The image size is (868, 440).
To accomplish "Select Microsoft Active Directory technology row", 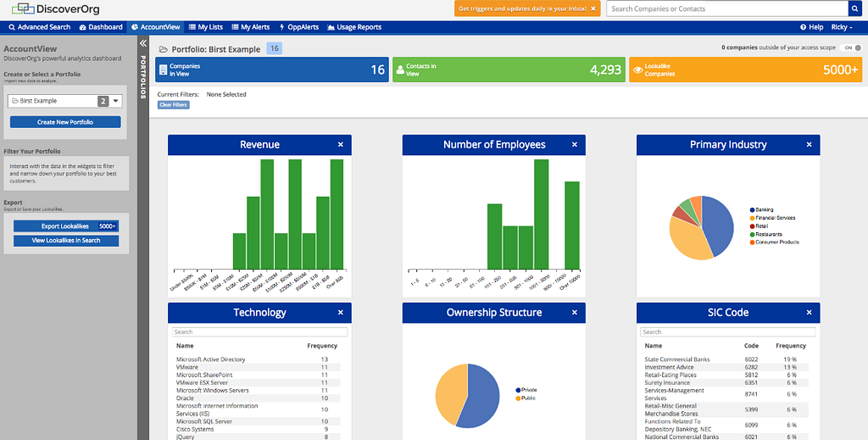I will [257, 359].
